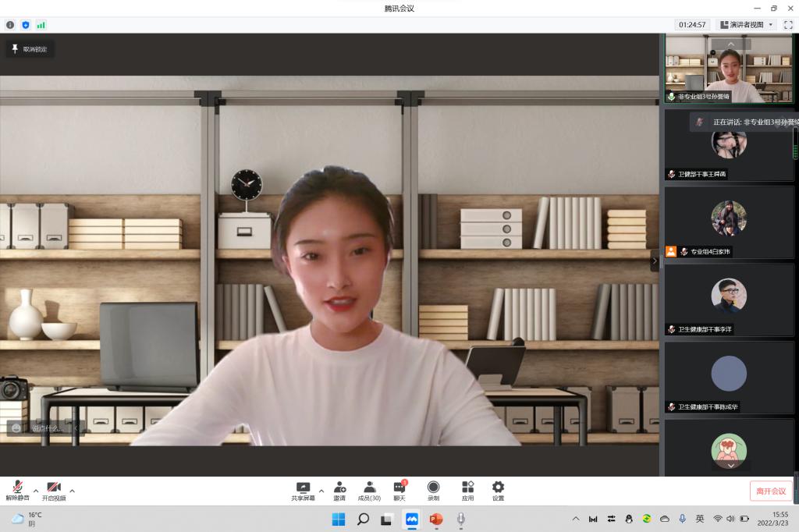Turn on camera with 开启视频
Screen dimensions: 799x532
click(x=54, y=491)
